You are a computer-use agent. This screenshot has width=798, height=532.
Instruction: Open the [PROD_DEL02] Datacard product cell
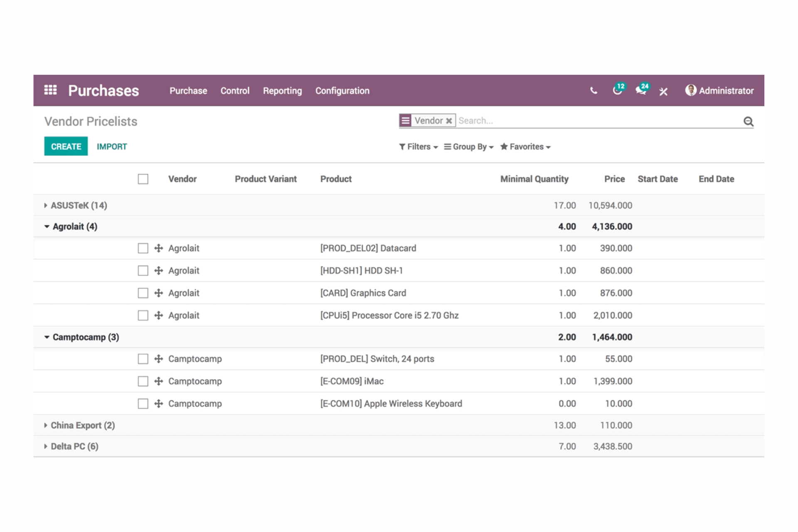(368, 248)
